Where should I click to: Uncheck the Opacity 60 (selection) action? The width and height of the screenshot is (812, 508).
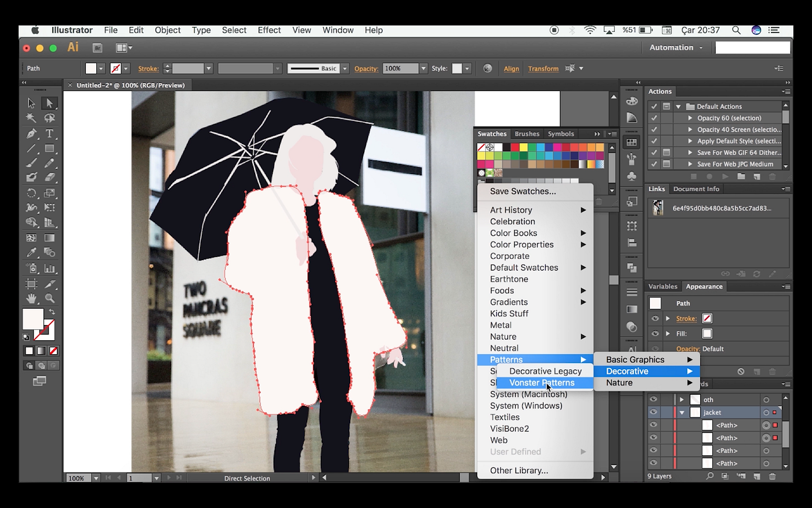point(654,118)
